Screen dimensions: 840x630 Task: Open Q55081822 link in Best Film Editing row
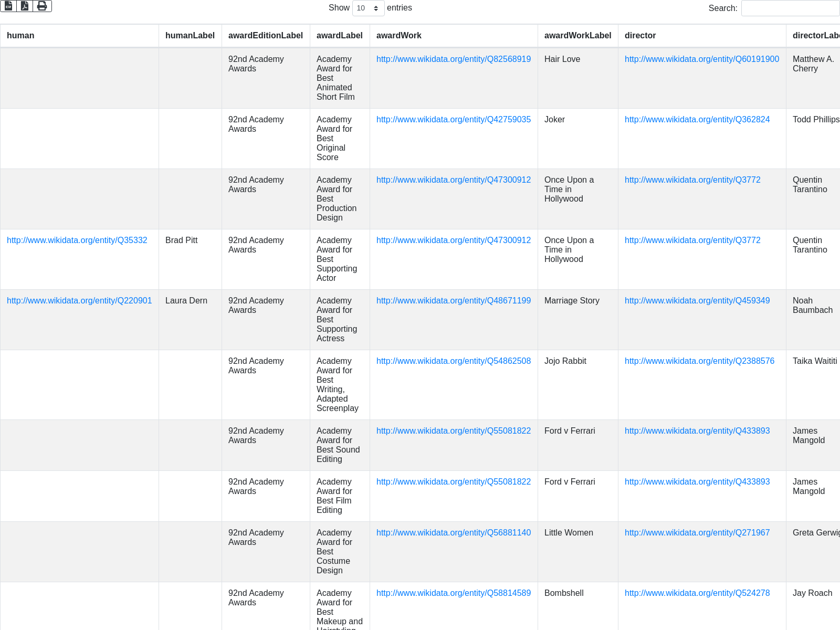pos(454,482)
